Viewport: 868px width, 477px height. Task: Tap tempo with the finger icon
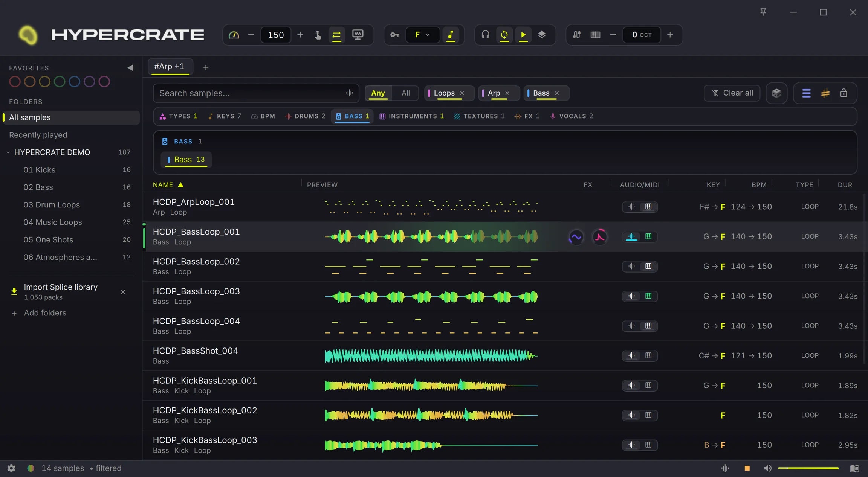point(318,35)
